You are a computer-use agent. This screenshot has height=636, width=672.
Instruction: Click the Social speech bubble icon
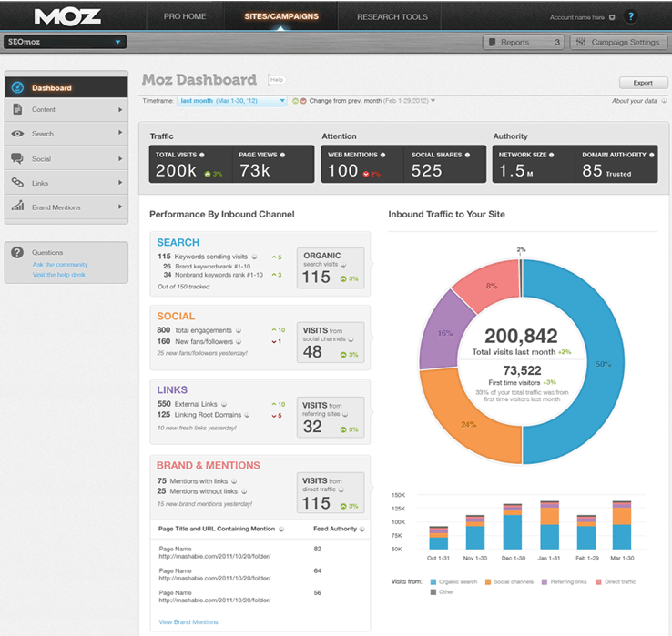17,158
